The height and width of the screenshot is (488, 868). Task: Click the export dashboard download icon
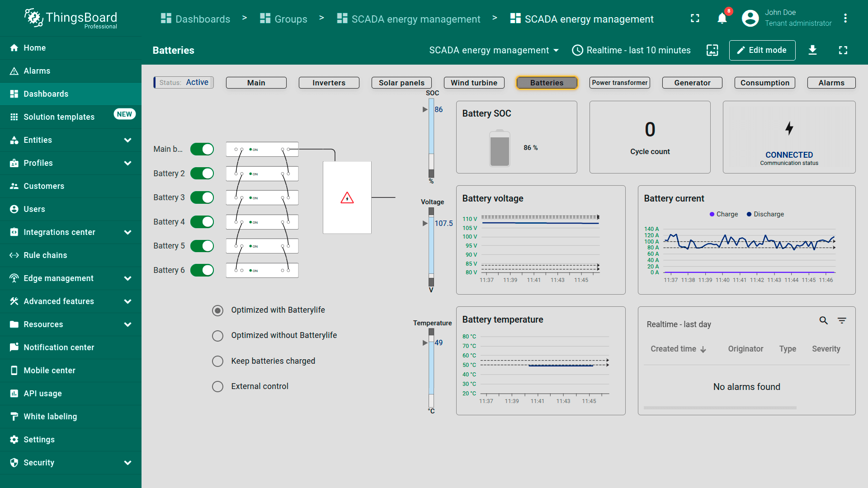coord(812,50)
